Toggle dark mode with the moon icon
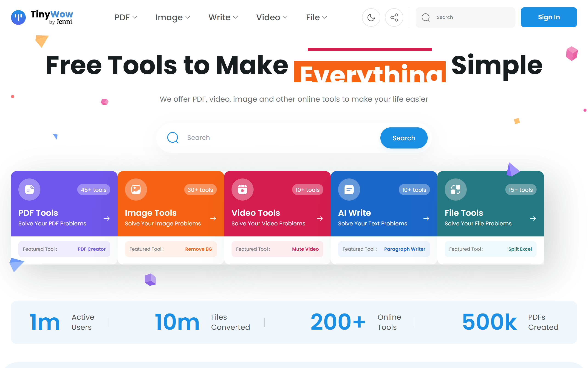Image resolution: width=588 pixels, height=368 pixels. point(371,17)
